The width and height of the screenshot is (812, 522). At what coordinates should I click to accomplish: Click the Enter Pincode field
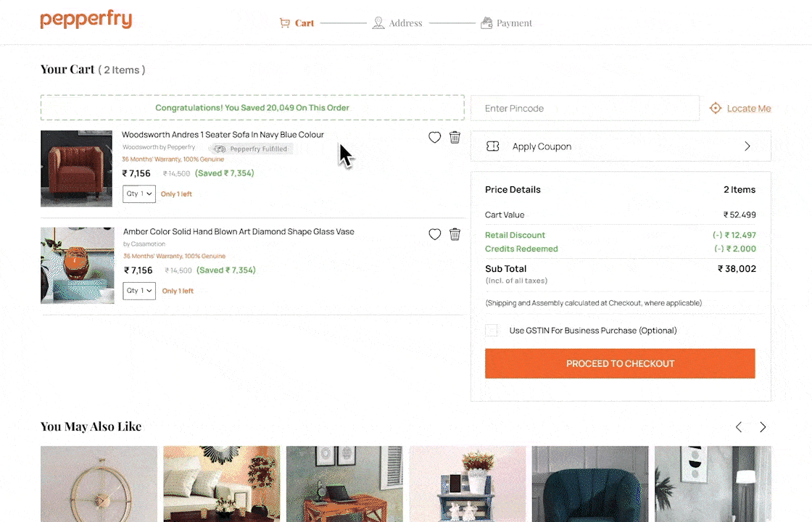584,108
